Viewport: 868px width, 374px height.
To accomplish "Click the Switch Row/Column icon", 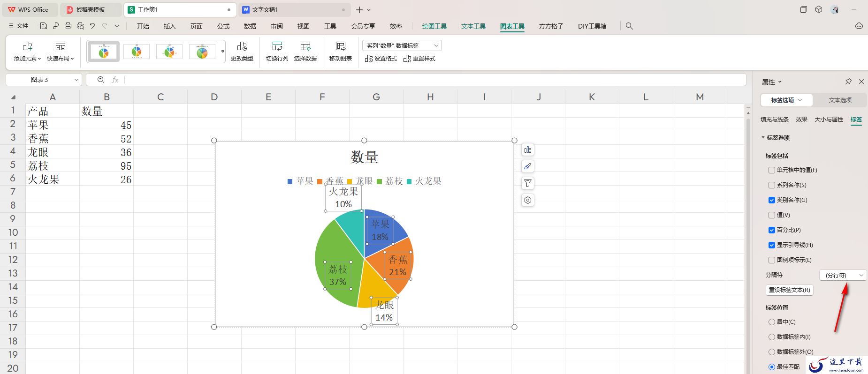I will 277,46.
